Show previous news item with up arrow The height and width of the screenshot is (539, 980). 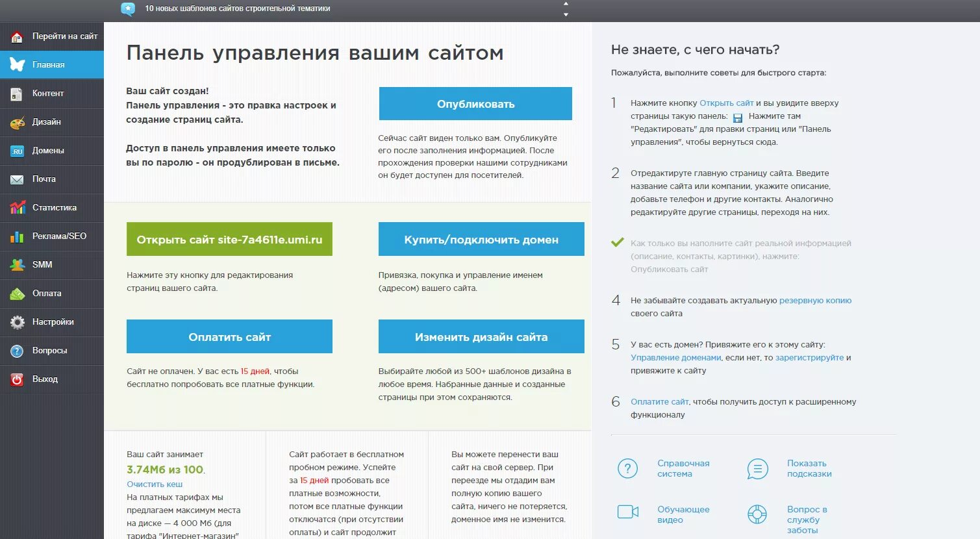[566, 3]
